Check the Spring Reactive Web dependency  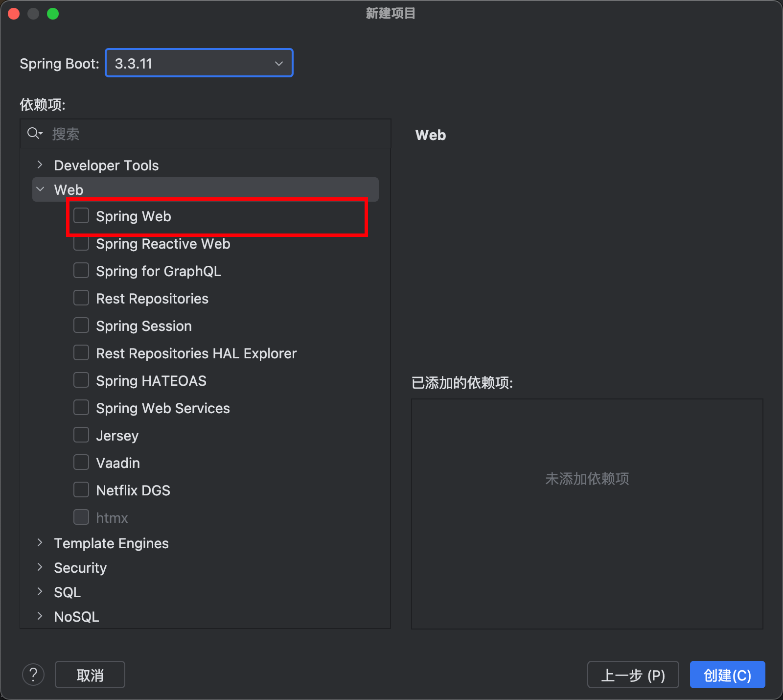pos(81,243)
